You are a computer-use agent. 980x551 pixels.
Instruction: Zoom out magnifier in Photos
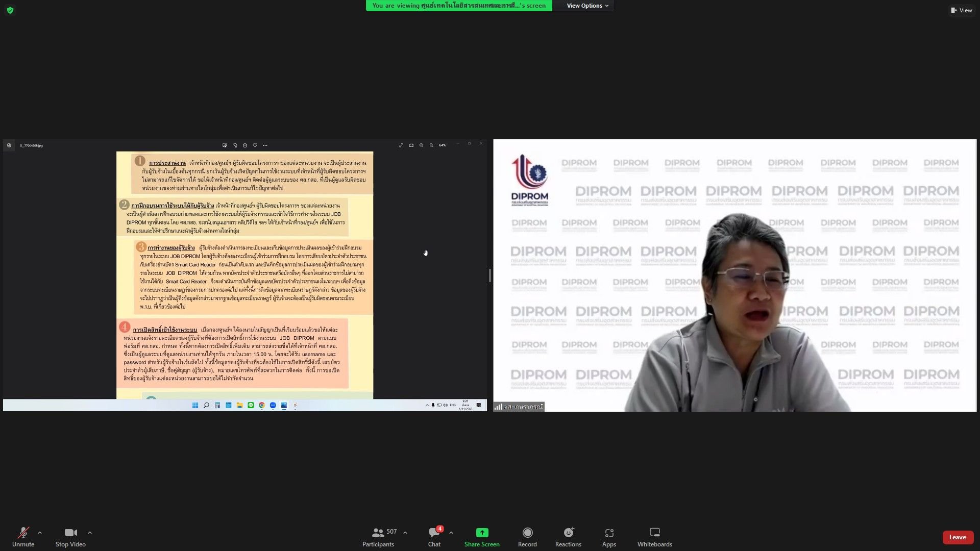click(x=421, y=145)
